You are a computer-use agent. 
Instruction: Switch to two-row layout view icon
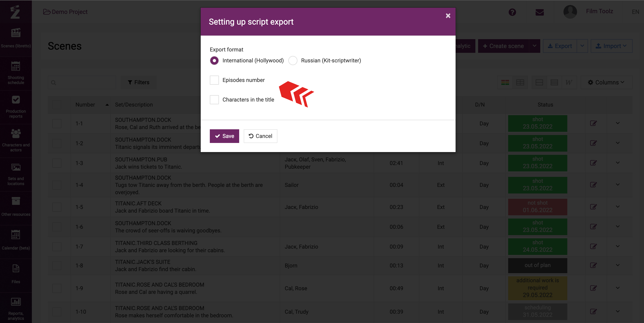539,82
